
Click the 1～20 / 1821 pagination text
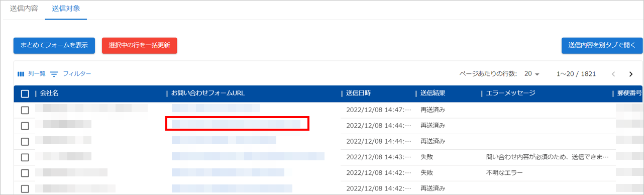click(576, 74)
